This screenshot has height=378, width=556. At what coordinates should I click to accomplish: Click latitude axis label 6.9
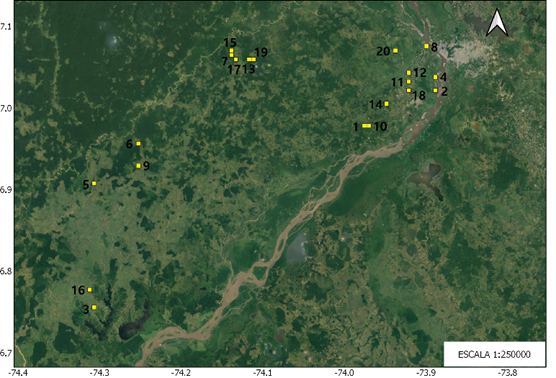click(x=6, y=190)
